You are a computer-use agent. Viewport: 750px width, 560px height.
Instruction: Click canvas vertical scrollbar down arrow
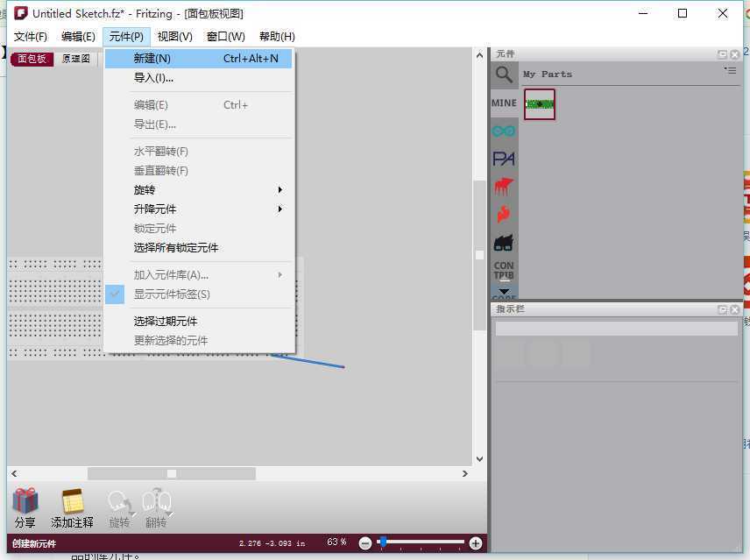point(480,459)
